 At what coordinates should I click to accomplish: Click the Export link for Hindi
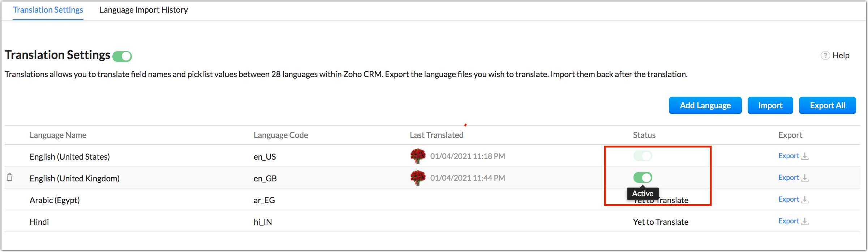click(788, 221)
